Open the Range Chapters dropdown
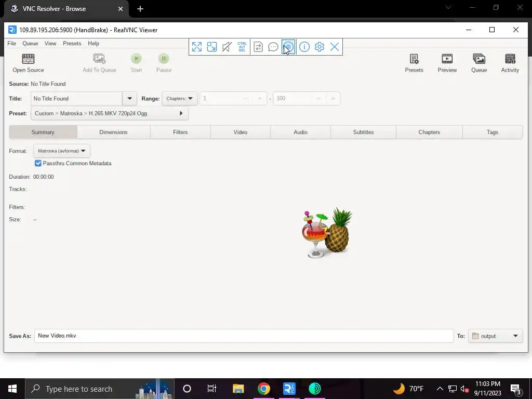 [x=179, y=98]
